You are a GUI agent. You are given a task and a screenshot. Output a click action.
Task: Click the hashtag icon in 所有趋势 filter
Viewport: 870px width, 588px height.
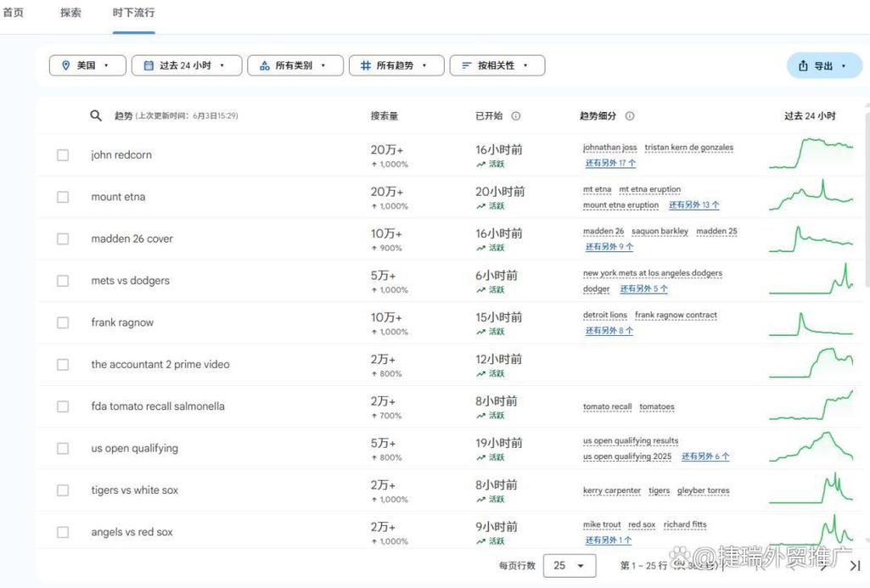point(366,65)
